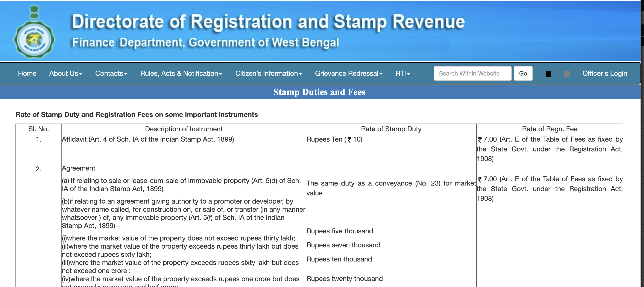Click the Search Within Website input field
Image resolution: width=644 pixels, height=287 pixels.
pos(472,73)
